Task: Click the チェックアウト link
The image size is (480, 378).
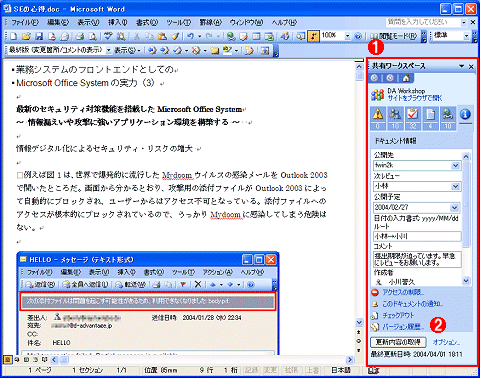Action: (x=398, y=315)
